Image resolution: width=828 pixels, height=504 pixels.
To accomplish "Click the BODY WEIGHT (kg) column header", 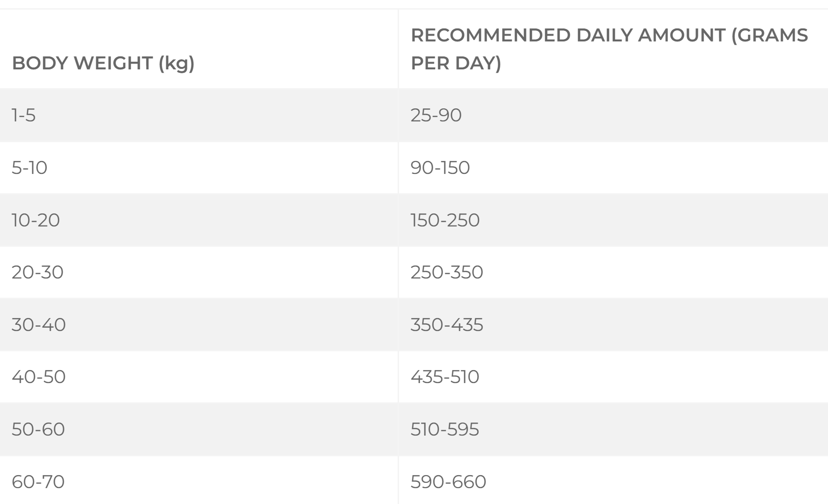I will [103, 63].
